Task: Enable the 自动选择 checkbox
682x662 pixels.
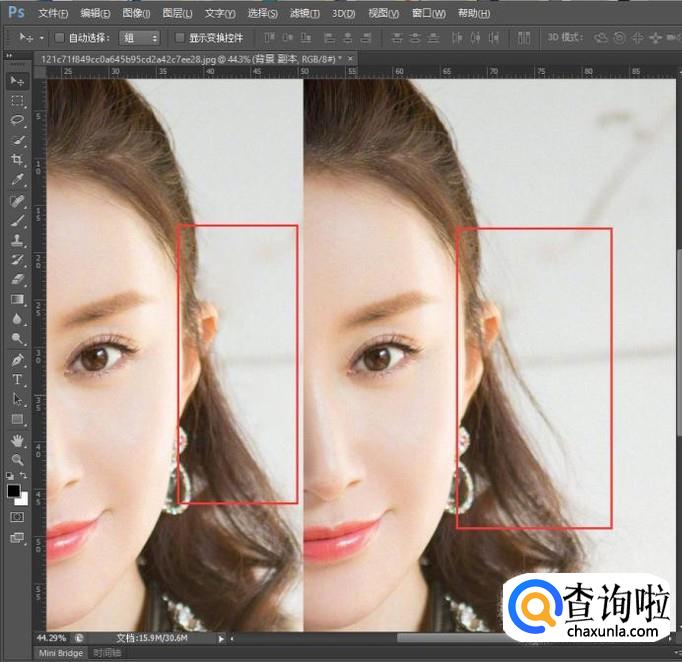Action: [60, 38]
